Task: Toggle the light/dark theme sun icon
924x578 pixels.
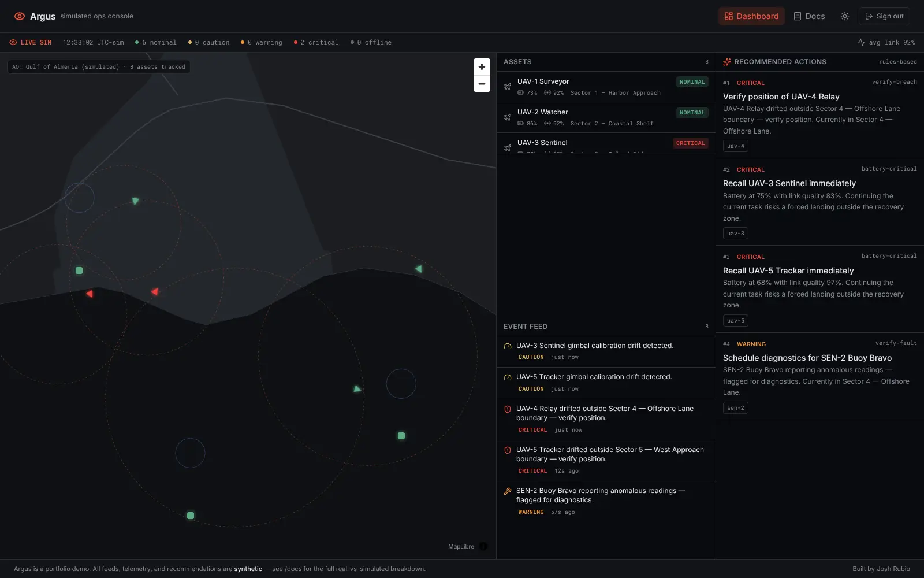Action: point(845,16)
